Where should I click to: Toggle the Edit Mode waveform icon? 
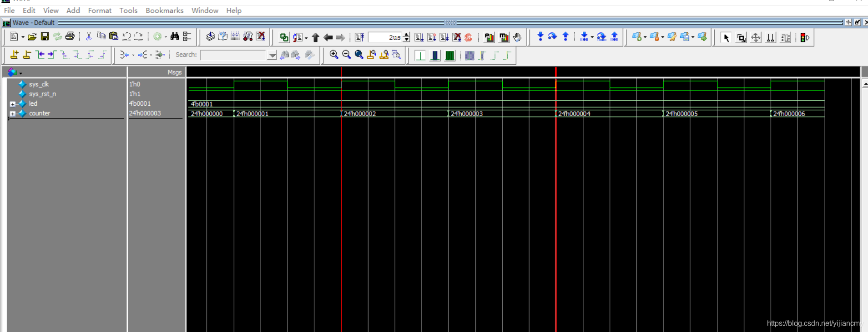(785, 38)
